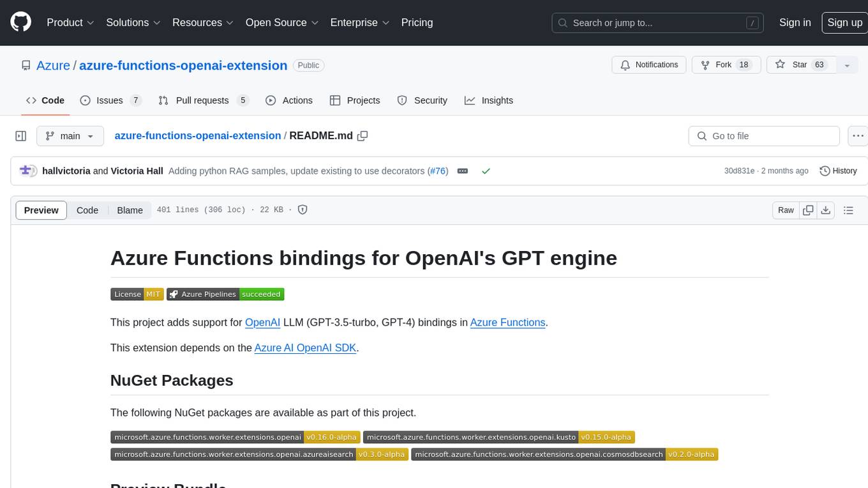Open the main branch selector
Viewport: 868px width, 488px height.
[x=70, y=136]
